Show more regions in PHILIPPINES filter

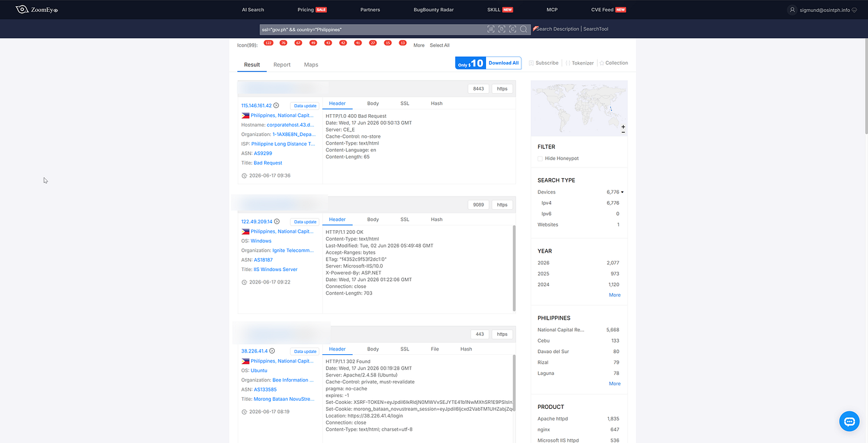point(614,383)
